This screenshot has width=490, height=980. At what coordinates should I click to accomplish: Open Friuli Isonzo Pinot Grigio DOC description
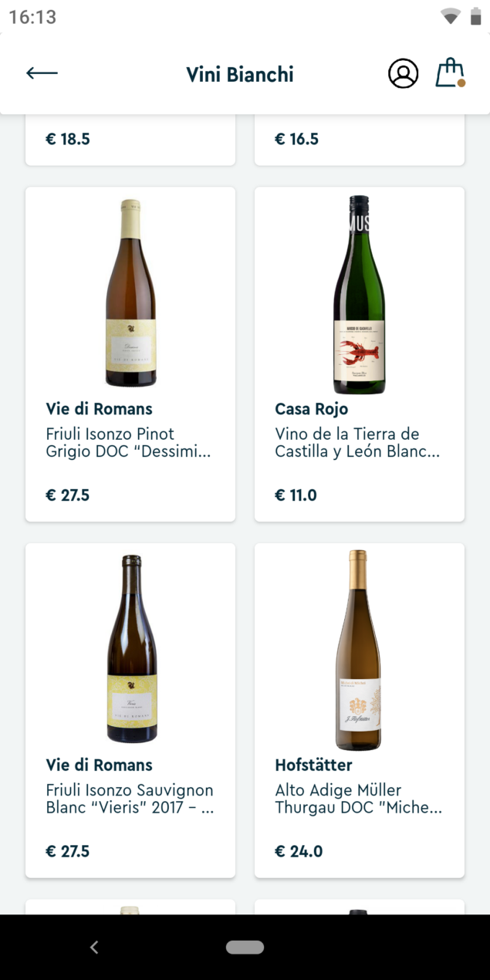click(128, 443)
